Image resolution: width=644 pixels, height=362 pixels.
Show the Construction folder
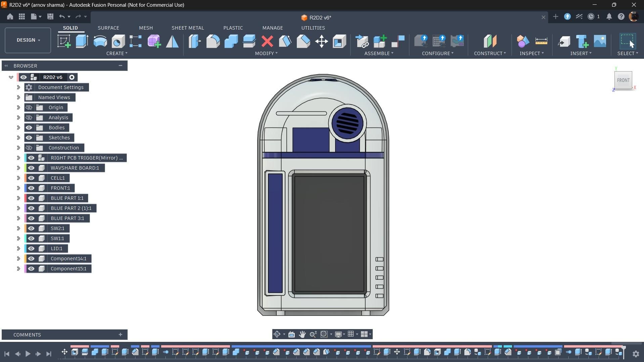pyautogui.click(x=29, y=148)
